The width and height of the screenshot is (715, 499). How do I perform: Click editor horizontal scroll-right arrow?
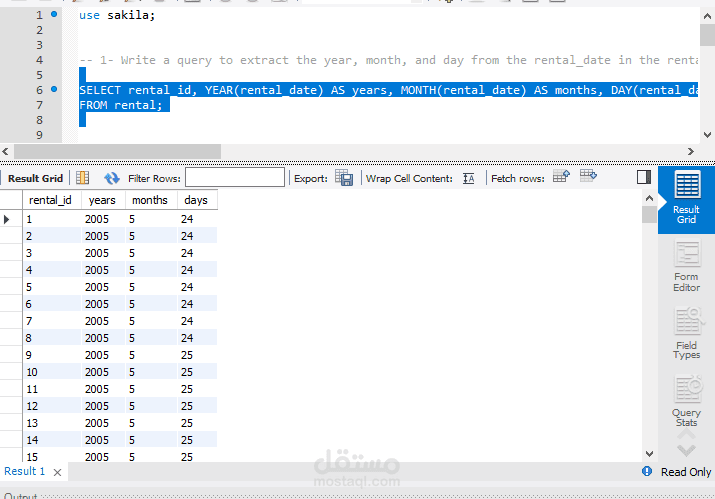pyautogui.click(x=691, y=151)
